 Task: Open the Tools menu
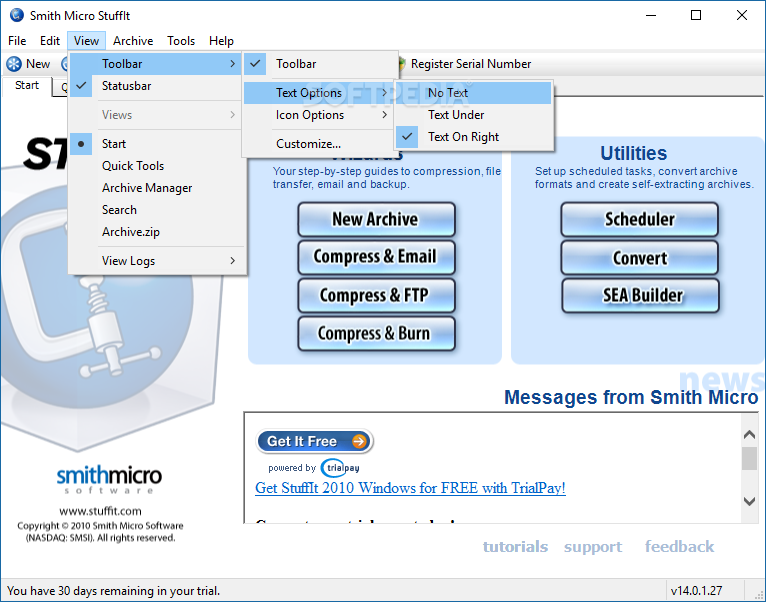click(181, 41)
